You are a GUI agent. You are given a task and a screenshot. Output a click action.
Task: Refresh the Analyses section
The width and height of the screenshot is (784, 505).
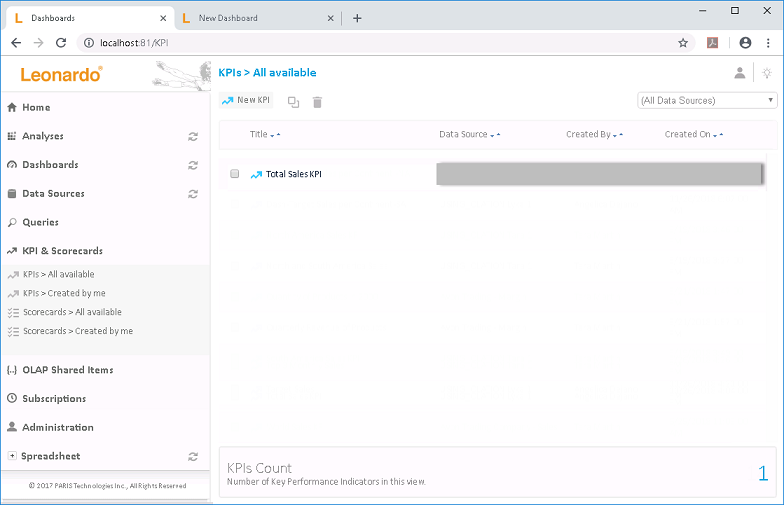tap(193, 136)
